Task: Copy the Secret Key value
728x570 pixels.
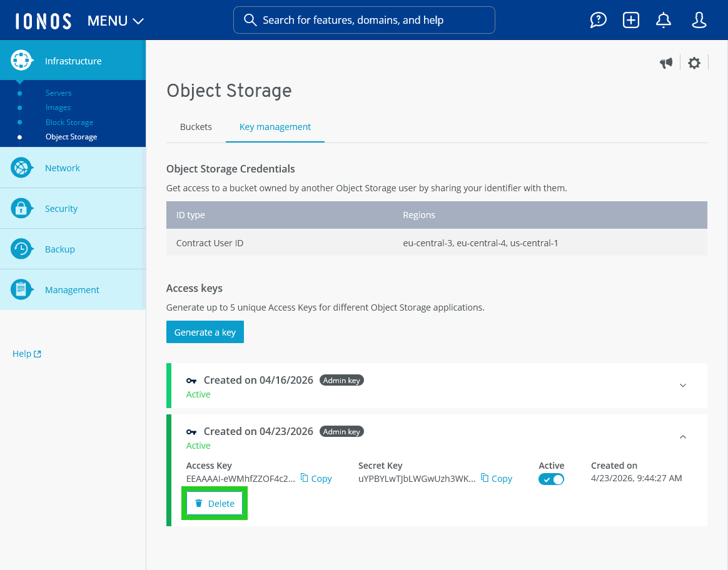Action: click(x=497, y=479)
